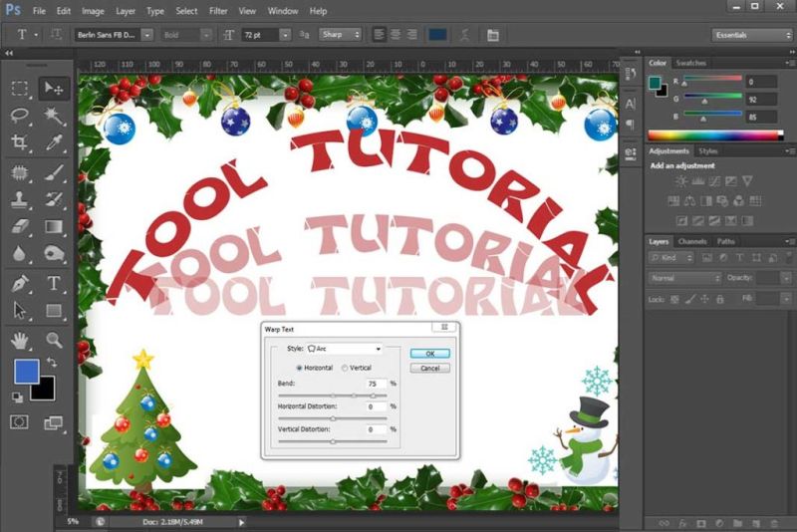Left align text
Viewport: 797px width, 532px height.
[379, 35]
